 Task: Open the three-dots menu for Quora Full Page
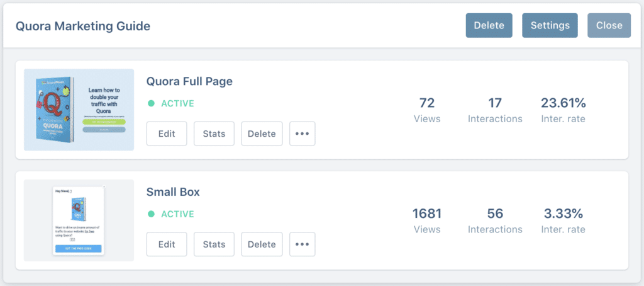pos(303,134)
